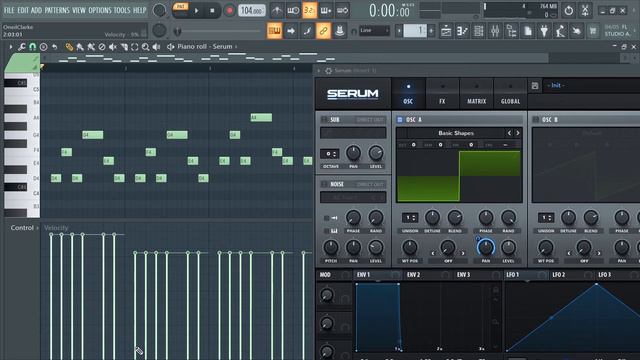
Task: Open the PATTERNS menu
Action: (x=57, y=10)
